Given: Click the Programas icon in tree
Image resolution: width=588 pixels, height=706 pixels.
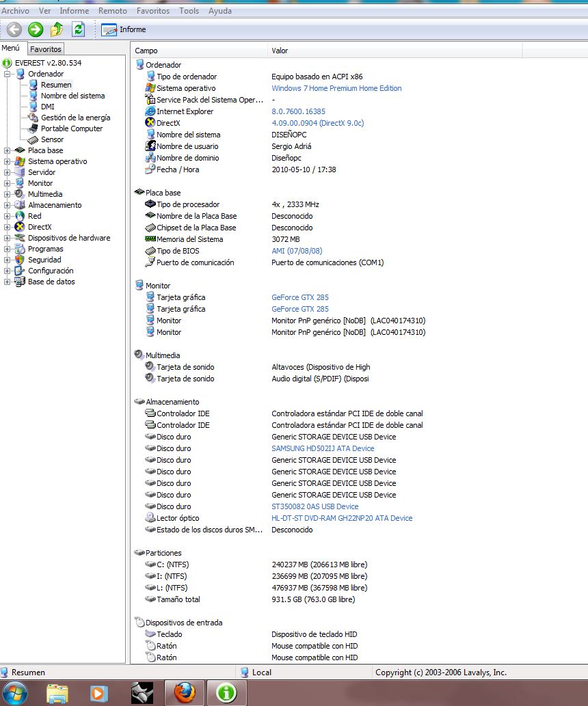Looking at the screenshot, I should (19, 249).
